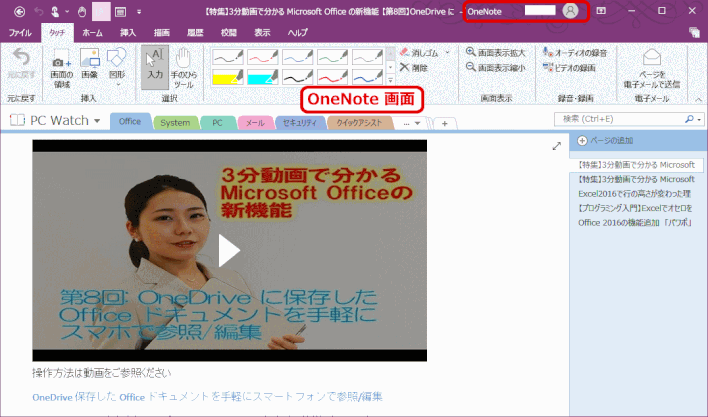This screenshot has width=708, height=417.
Task: Click the ribbon display options icon
Action: [601, 10]
